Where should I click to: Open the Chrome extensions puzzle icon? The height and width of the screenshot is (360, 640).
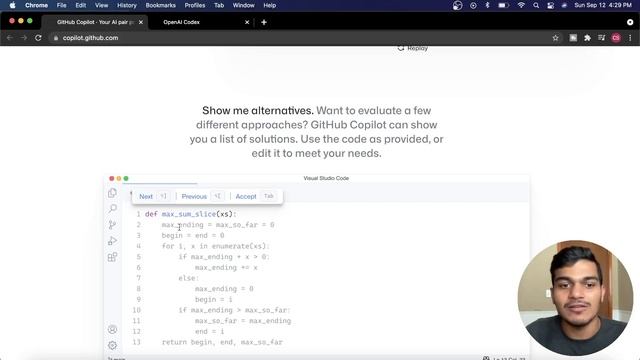pos(587,38)
